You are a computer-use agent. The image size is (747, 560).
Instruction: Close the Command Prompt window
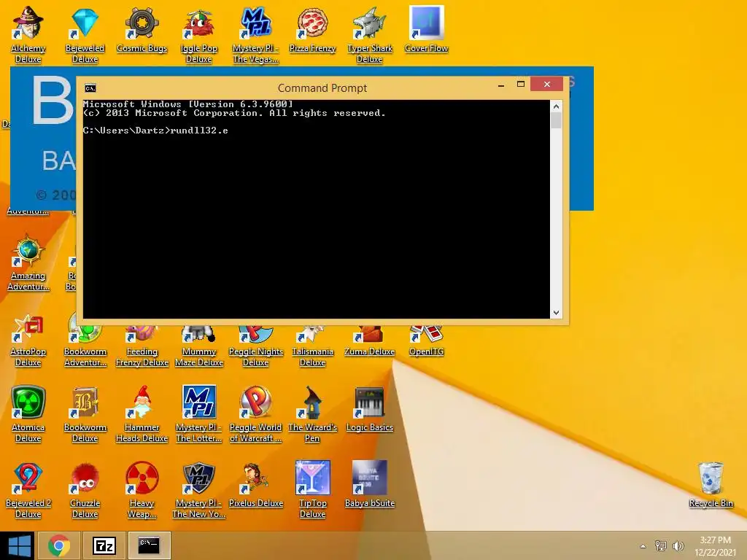547,85
